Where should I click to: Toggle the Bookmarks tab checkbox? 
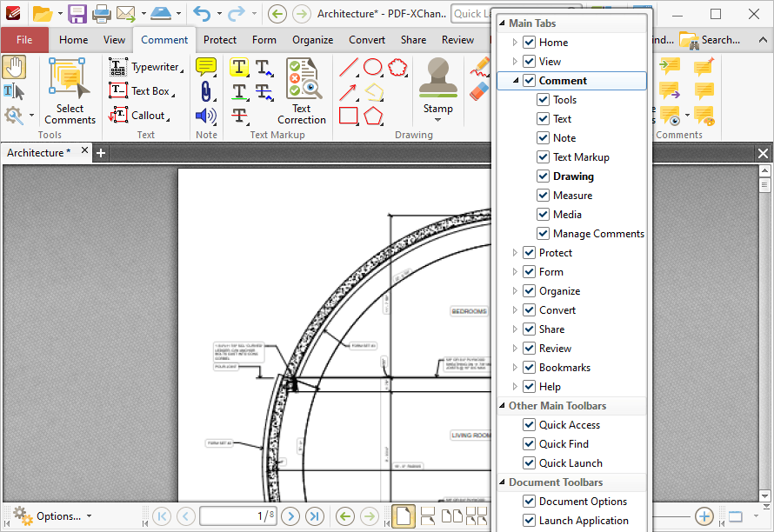click(529, 368)
